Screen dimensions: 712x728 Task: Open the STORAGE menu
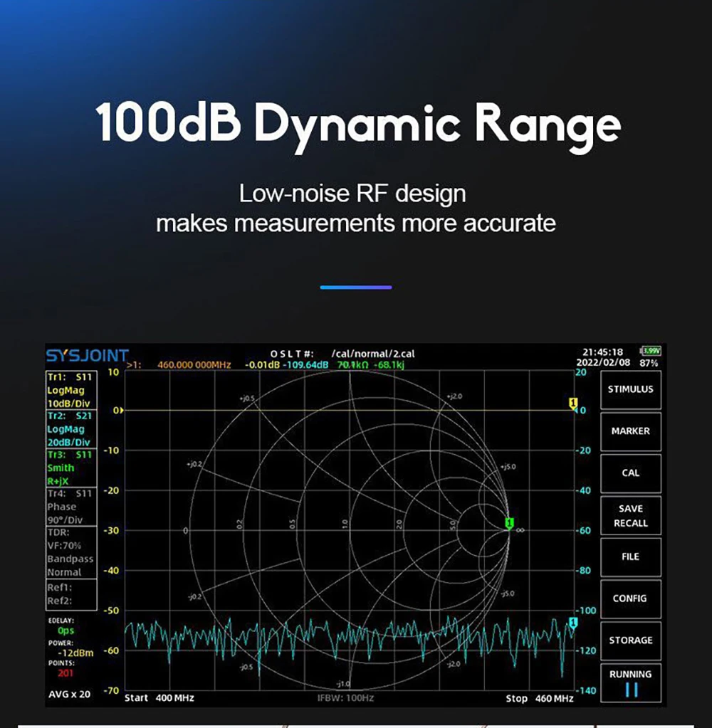(631, 640)
